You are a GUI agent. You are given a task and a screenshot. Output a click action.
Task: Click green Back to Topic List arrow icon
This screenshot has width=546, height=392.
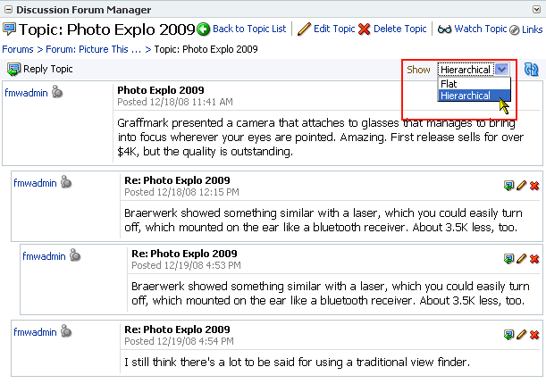click(x=204, y=29)
